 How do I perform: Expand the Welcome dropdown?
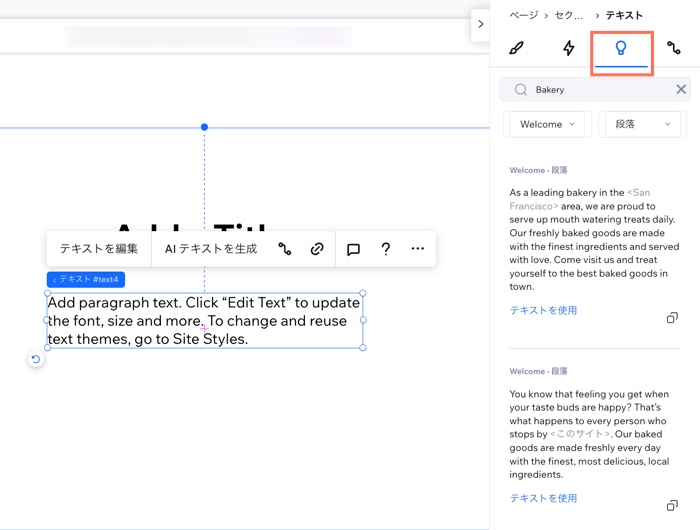(547, 124)
